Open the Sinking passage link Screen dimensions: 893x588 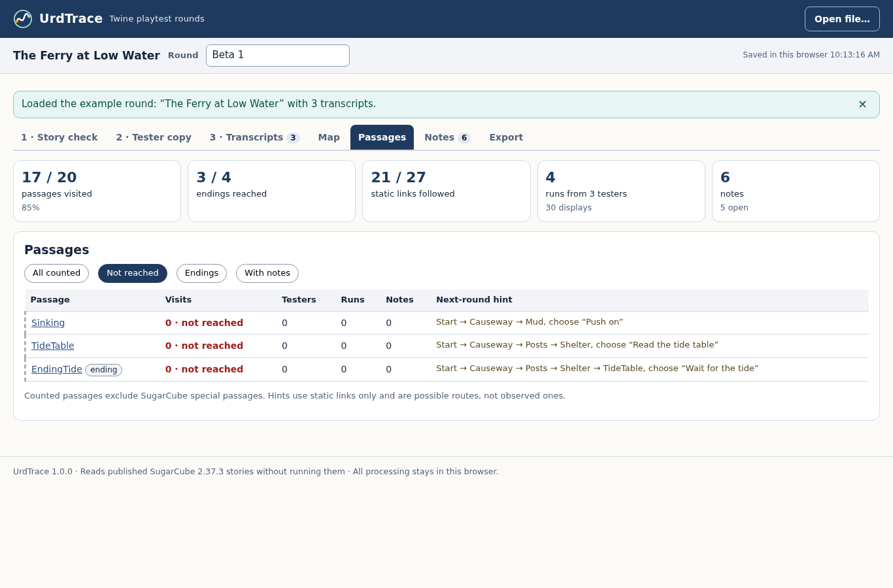pyautogui.click(x=48, y=323)
